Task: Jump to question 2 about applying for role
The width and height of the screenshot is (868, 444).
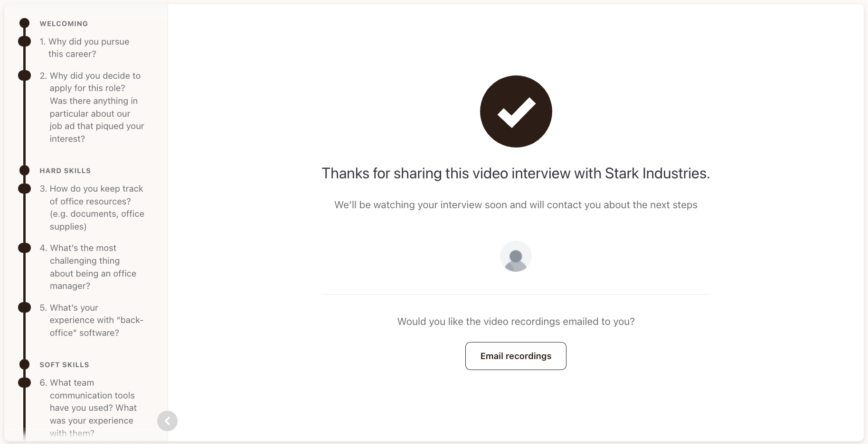Action: [95, 107]
